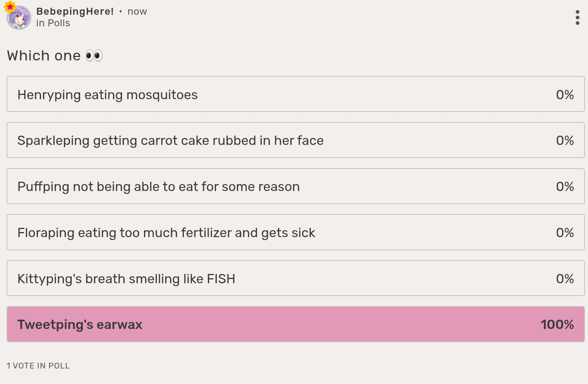Open the three-dot more options menu
The height and width of the screenshot is (384, 588).
tap(577, 17)
